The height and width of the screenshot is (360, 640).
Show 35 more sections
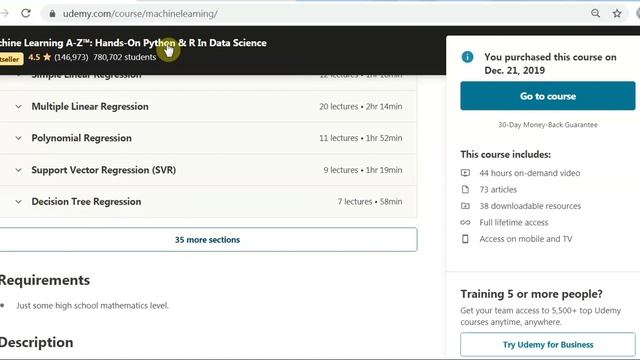click(x=207, y=240)
